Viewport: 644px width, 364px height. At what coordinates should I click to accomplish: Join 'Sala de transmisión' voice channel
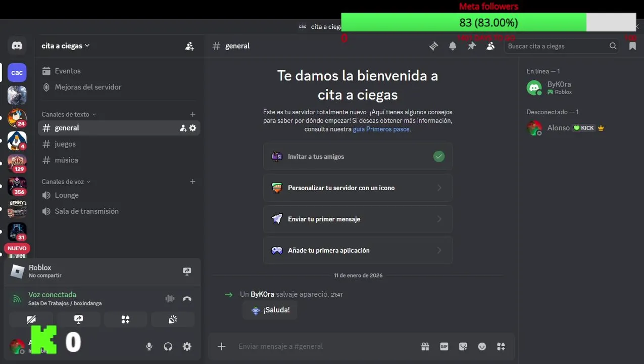coord(119,211)
